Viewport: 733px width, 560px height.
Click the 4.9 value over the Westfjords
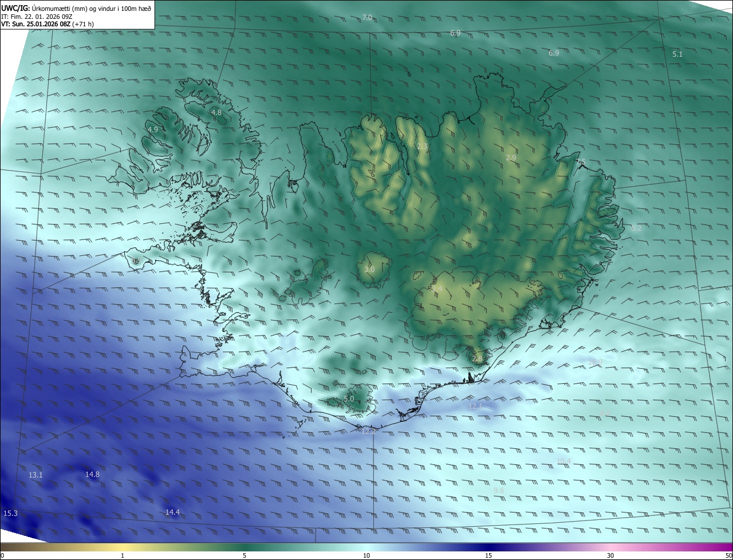tap(153, 130)
